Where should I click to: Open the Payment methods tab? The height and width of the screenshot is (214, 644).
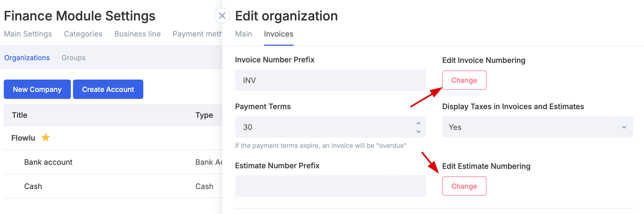197,34
